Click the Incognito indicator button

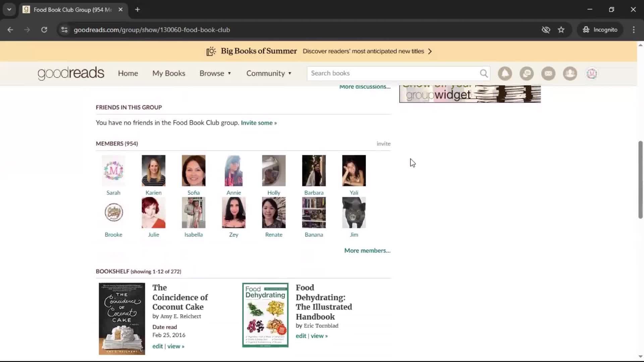pyautogui.click(x=600, y=30)
